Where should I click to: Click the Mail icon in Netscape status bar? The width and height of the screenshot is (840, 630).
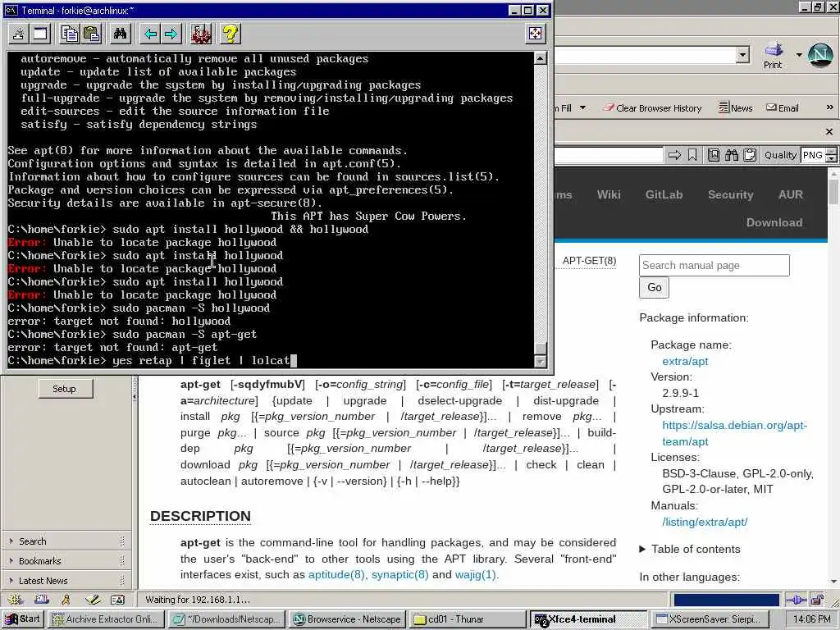[41, 600]
